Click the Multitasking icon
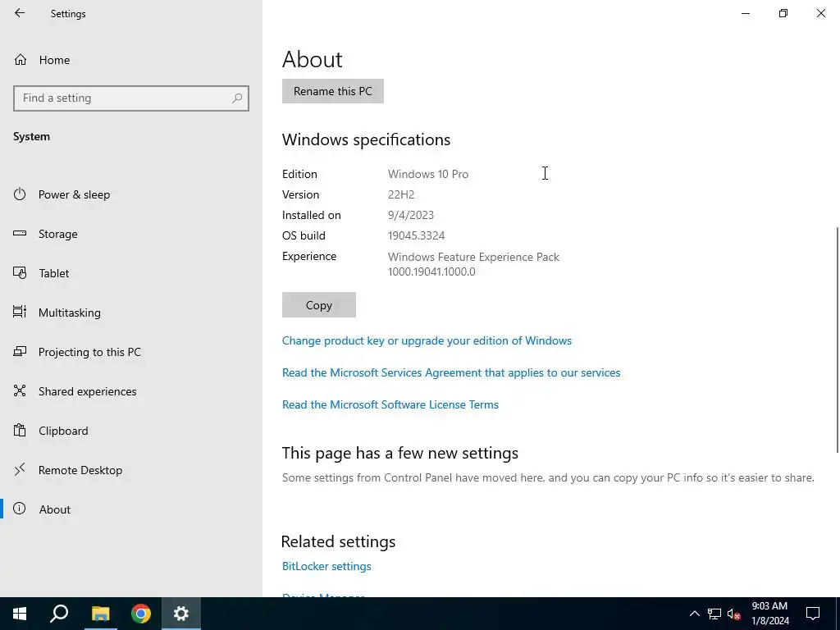840x630 pixels. [x=20, y=312]
